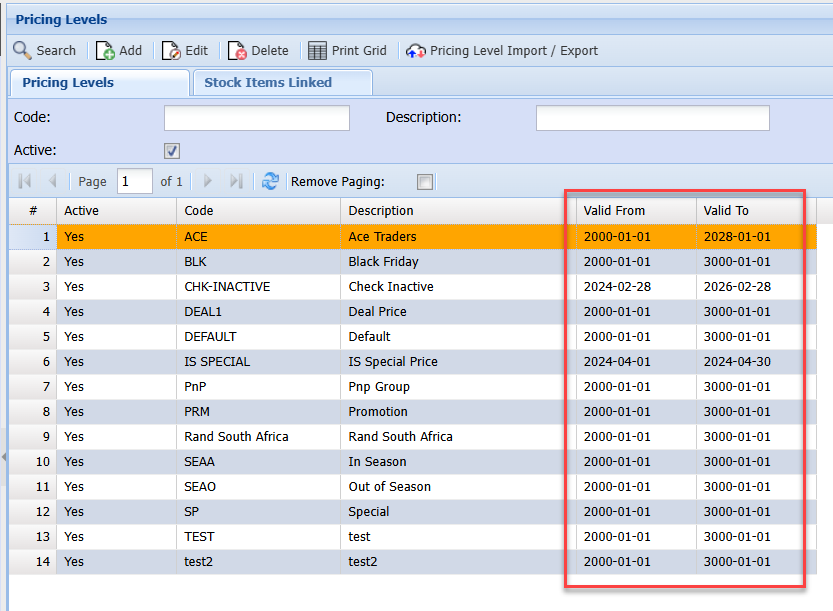
Task: Click the Print Grid icon
Action: (317, 51)
